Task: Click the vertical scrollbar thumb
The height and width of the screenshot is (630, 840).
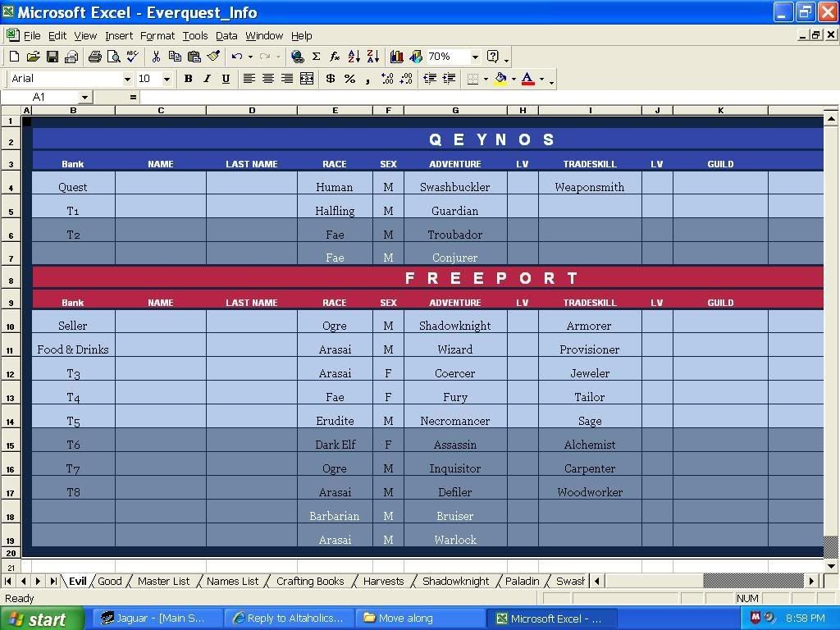Action: click(x=831, y=546)
